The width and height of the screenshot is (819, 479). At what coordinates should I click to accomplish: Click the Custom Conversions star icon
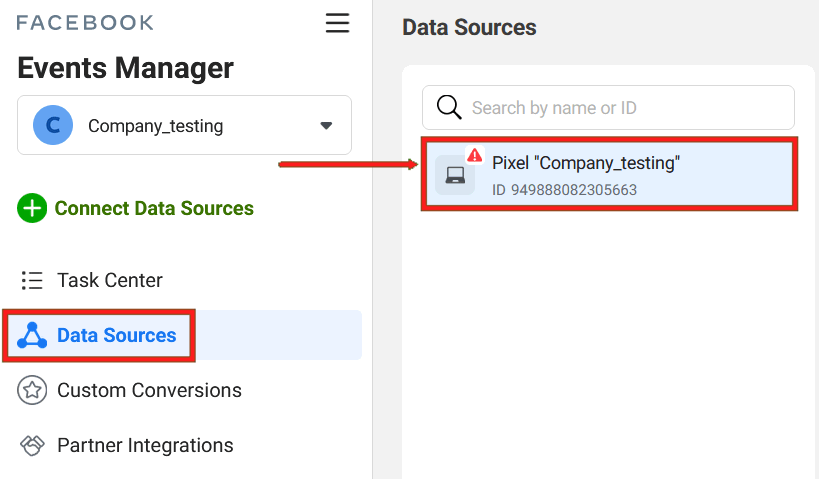(32, 390)
